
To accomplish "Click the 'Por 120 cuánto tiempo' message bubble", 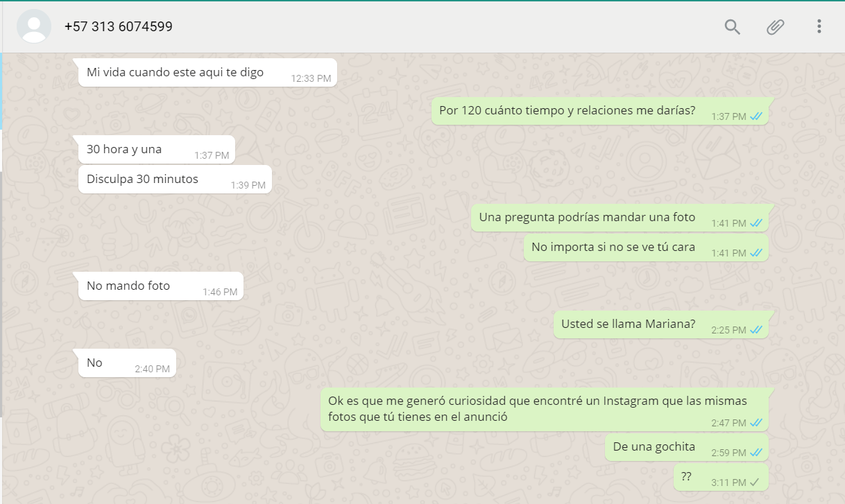I will (599, 111).
